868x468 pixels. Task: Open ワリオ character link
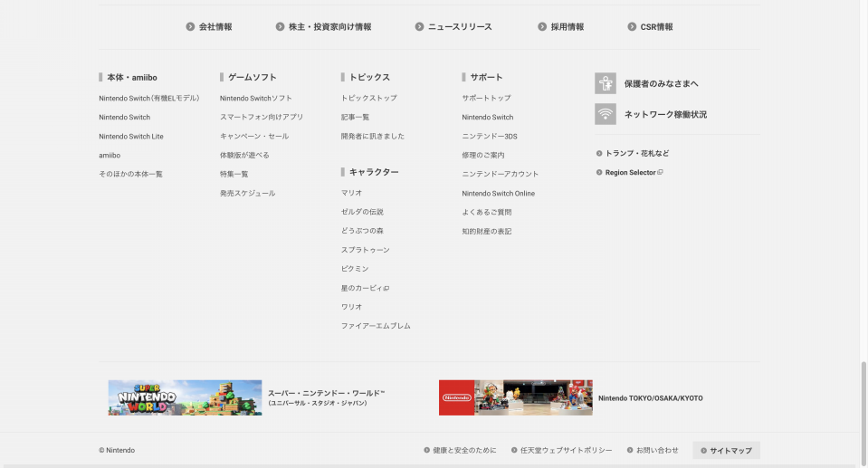click(351, 307)
